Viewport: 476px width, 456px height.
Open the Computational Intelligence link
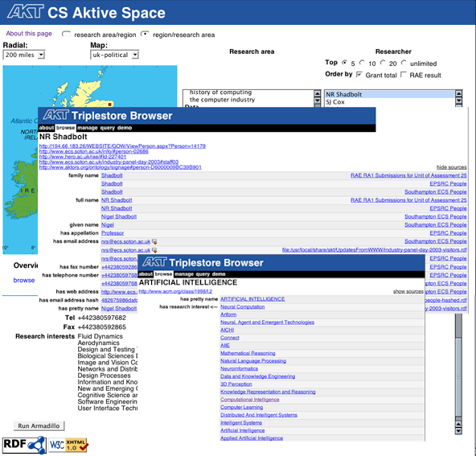(x=250, y=400)
